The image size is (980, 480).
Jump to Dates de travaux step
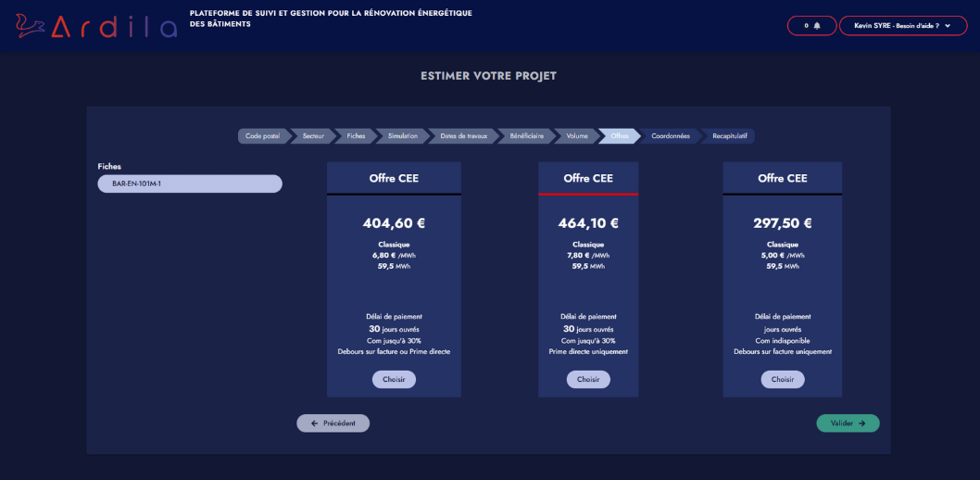463,136
